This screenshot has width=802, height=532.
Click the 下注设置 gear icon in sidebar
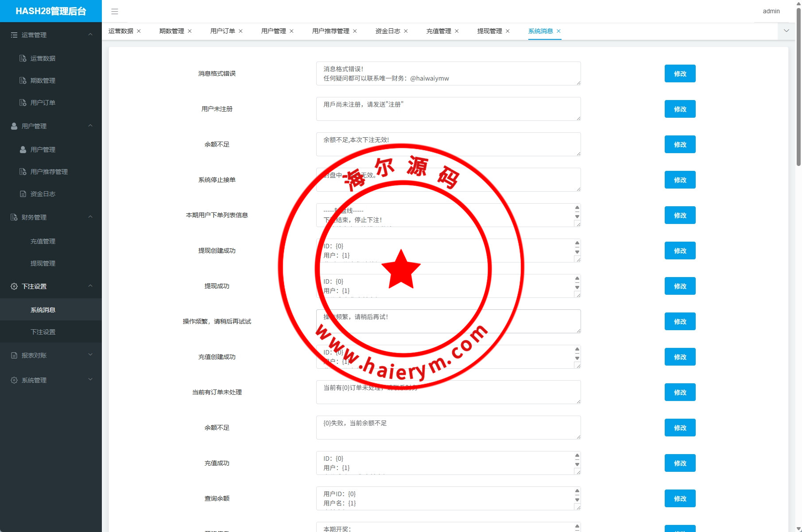click(14, 286)
